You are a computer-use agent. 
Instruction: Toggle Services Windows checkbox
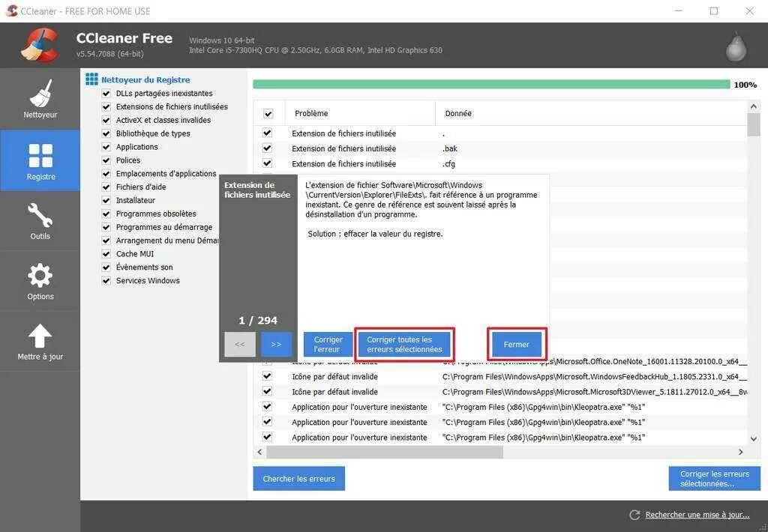point(106,280)
